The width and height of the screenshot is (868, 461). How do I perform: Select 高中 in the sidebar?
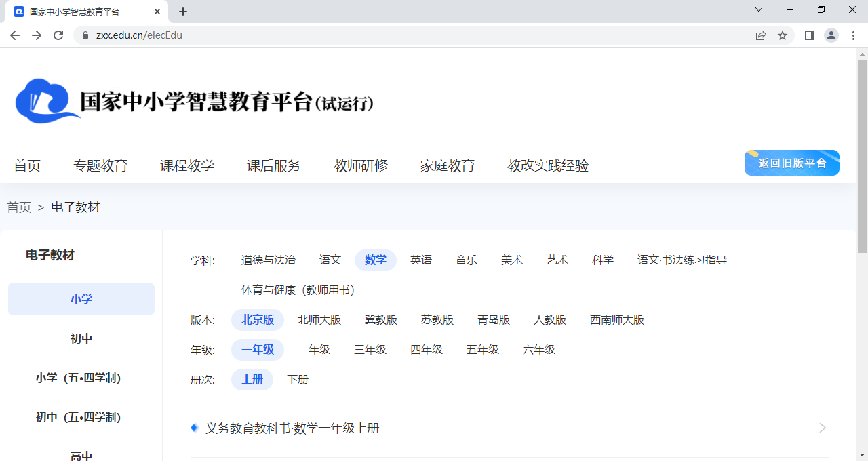(x=81, y=456)
